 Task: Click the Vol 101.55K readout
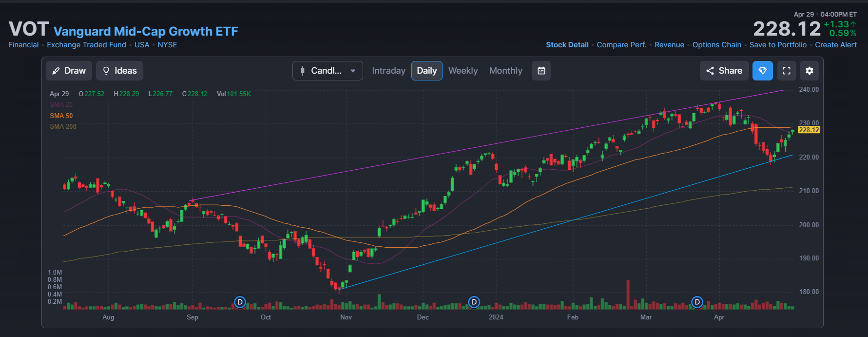click(x=234, y=94)
